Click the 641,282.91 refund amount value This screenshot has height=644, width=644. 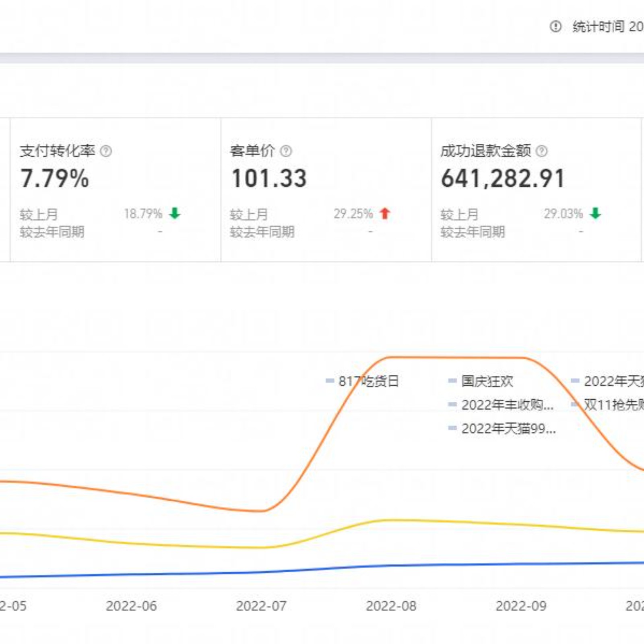pos(503,178)
